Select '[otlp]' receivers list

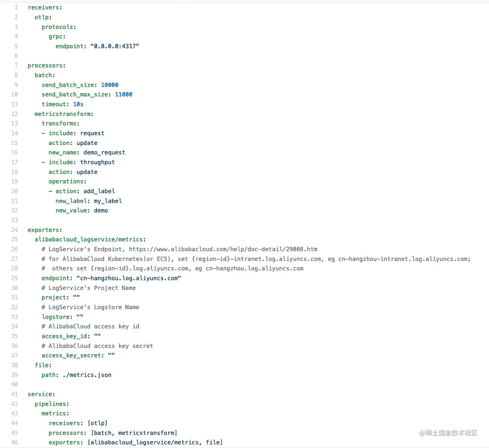[98, 423]
